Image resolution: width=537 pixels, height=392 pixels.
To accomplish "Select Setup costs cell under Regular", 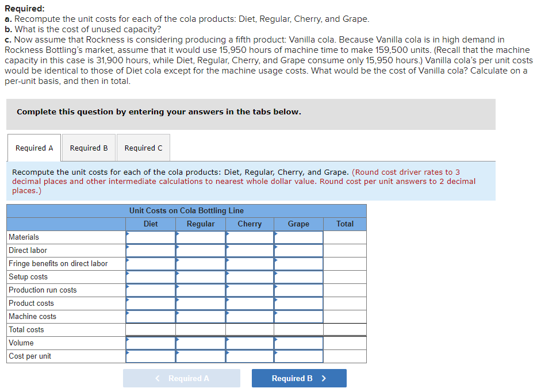I will 201,277.
